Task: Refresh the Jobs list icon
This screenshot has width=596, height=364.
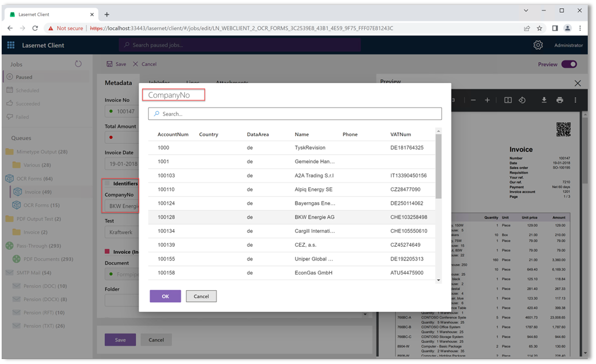Action: click(x=78, y=64)
